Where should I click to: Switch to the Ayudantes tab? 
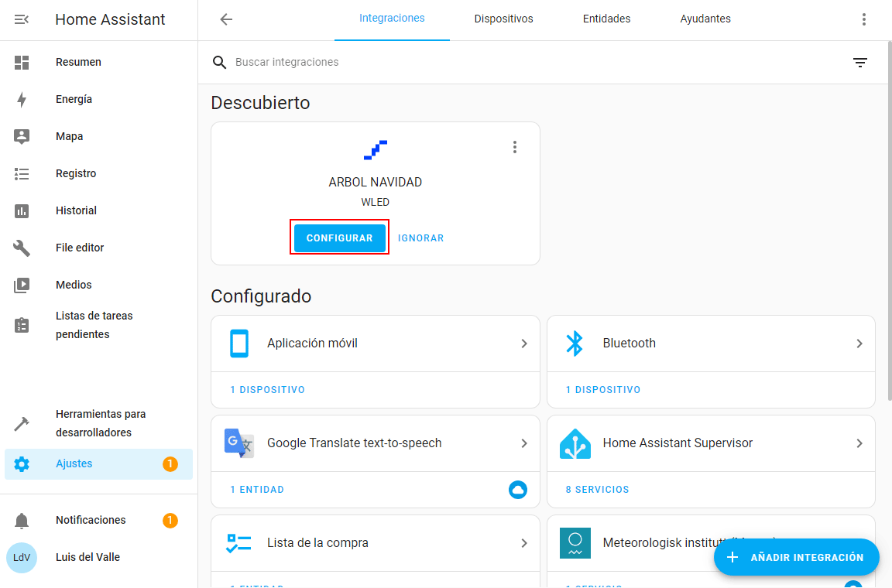click(x=705, y=19)
